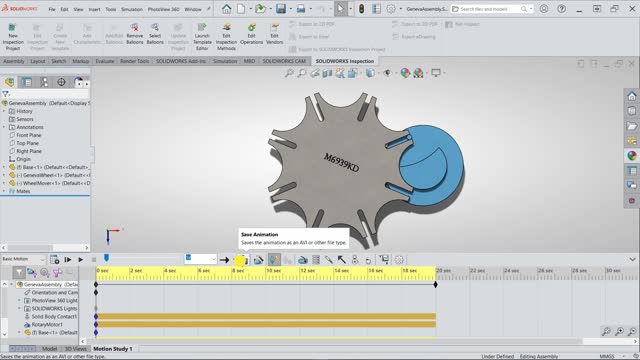The width and height of the screenshot is (640, 360).
Task: Expand SOLIDWORKS Lights in motion tree
Action: [19, 308]
